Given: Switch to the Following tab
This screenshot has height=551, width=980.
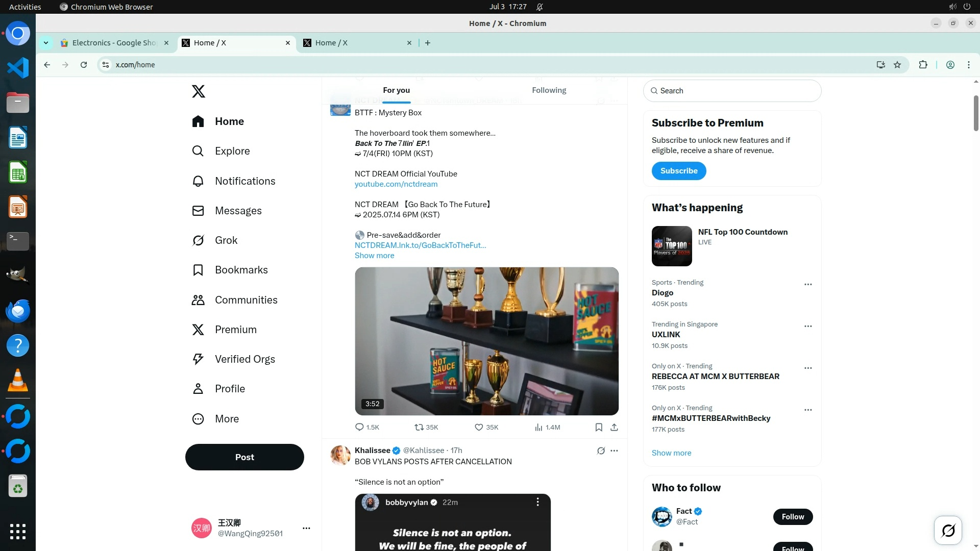Looking at the screenshot, I should (x=549, y=90).
